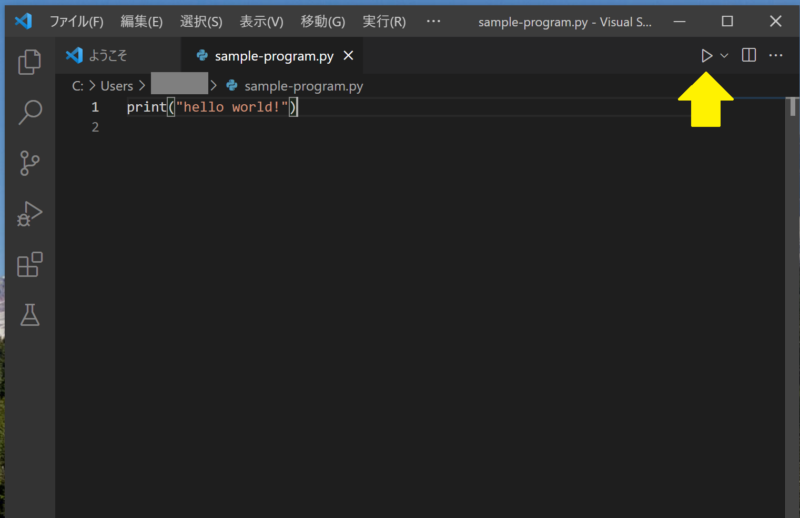Click line 1 of the code editor
Screen dimensions: 800x518
point(400,107)
